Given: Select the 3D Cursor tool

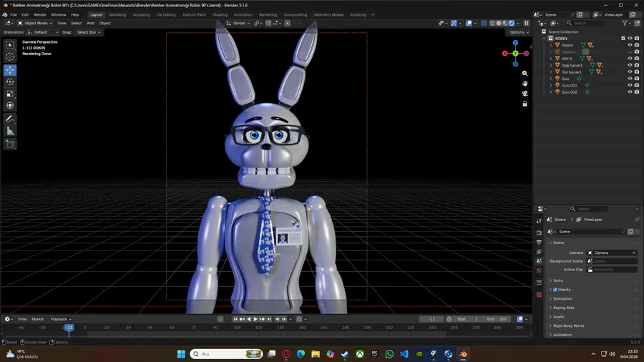Looking at the screenshot, I should [10, 57].
